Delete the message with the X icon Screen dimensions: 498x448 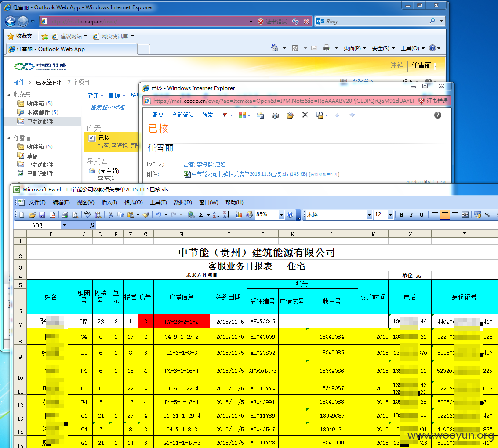[x=305, y=115]
